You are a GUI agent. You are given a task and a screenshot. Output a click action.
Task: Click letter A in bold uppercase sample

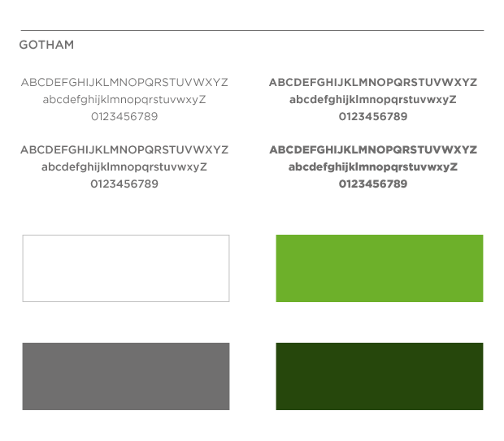click(274, 150)
